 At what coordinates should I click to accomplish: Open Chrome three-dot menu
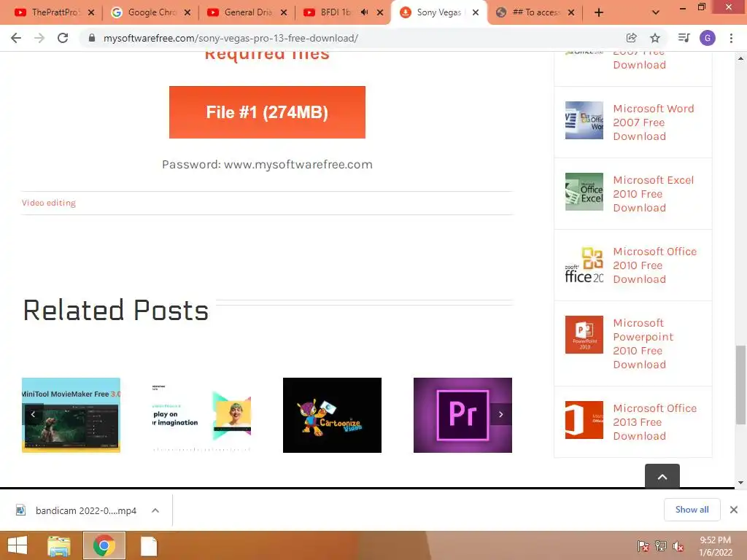click(x=731, y=38)
